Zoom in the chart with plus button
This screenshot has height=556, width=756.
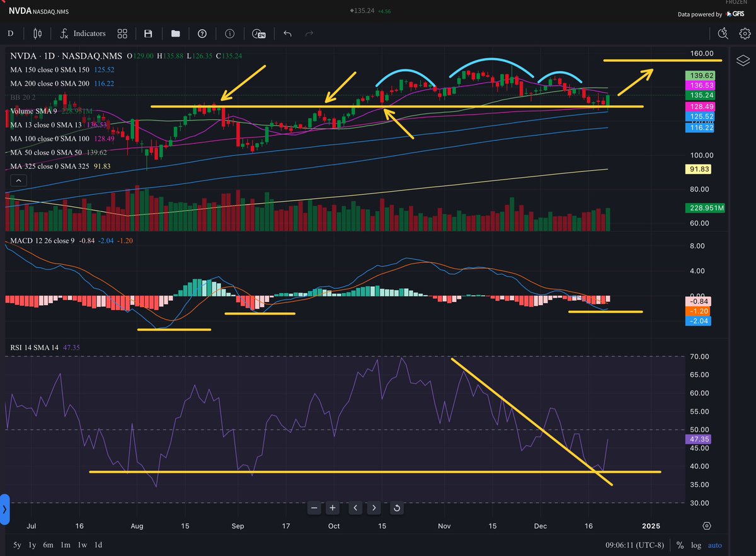coord(333,507)
